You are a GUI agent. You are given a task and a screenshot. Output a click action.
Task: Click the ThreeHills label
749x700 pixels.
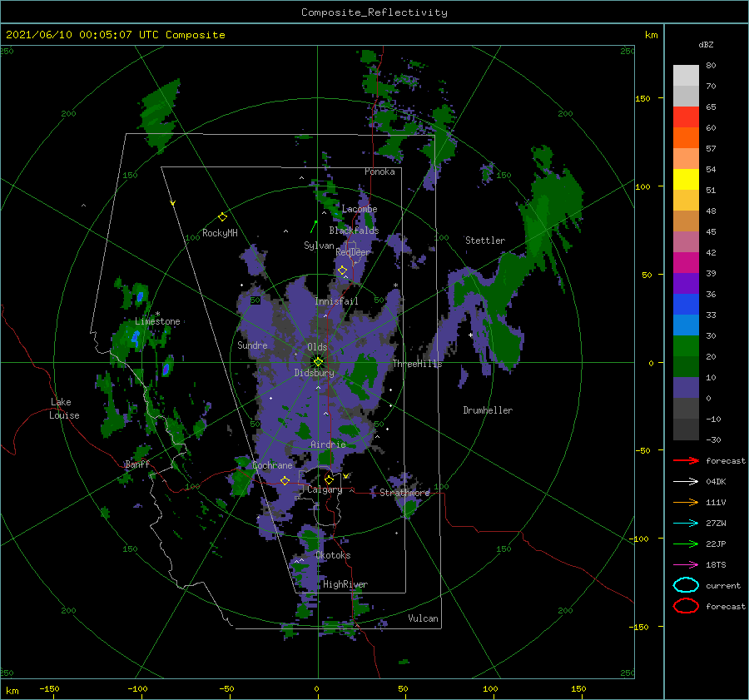pos(417,364)
